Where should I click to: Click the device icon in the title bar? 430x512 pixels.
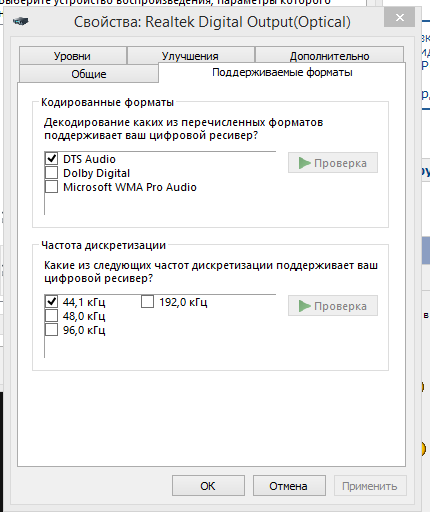tap(21, 21)
